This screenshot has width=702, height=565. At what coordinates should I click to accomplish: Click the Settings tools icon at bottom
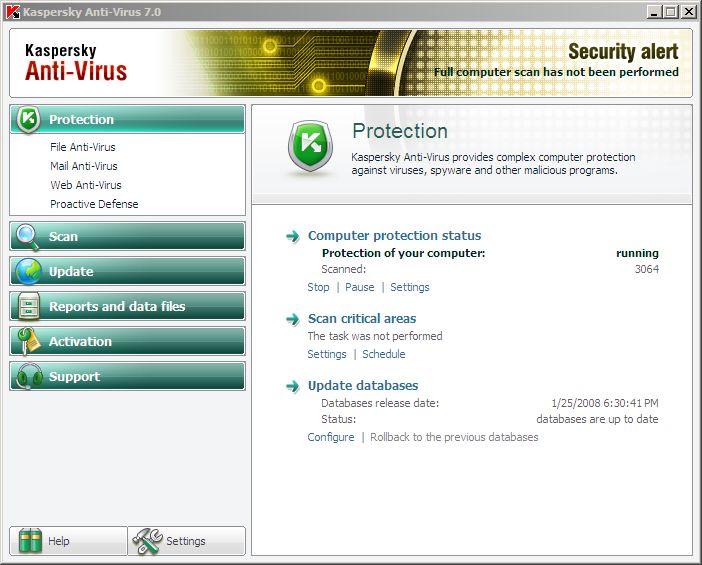(147, 541)
